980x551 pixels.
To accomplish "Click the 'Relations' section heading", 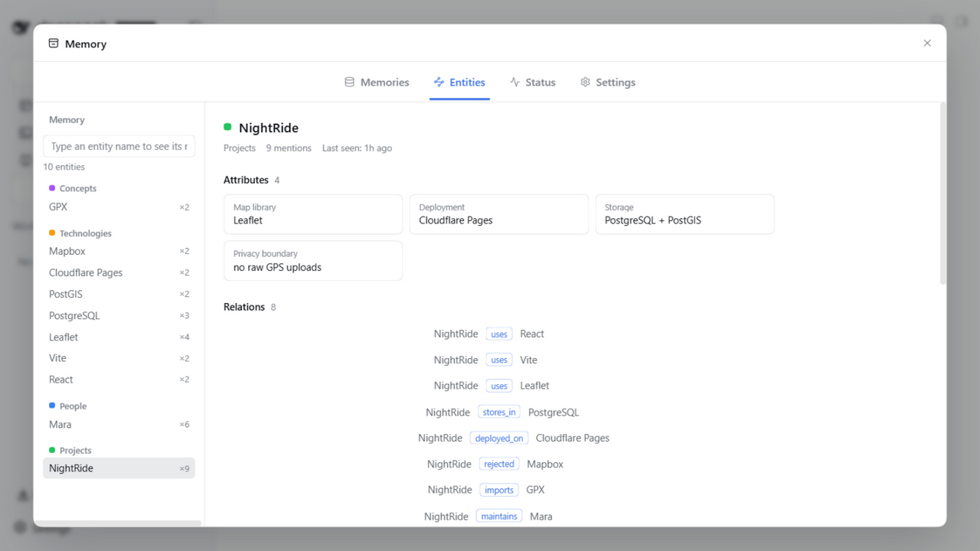I will point(244,307).
